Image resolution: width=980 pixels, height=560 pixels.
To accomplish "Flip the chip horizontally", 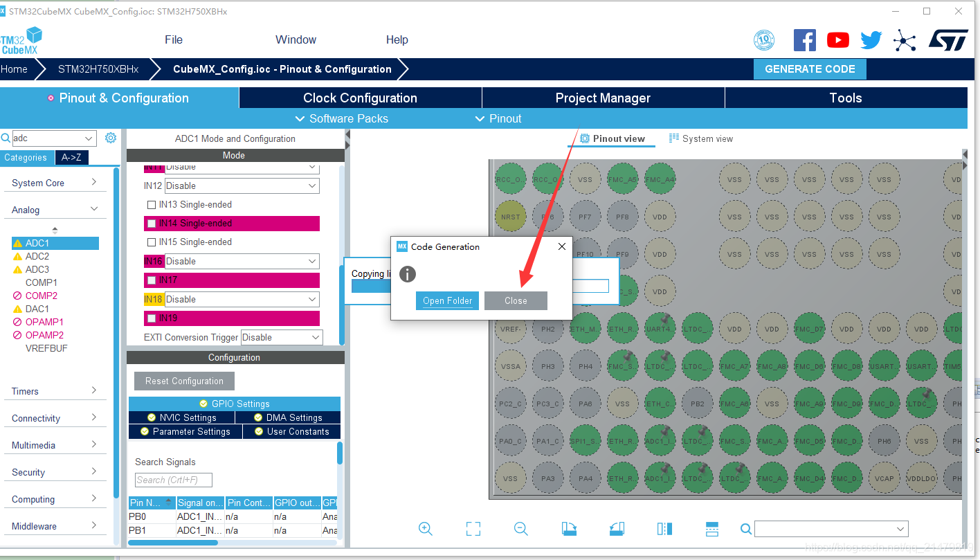I will click(664, 529).
